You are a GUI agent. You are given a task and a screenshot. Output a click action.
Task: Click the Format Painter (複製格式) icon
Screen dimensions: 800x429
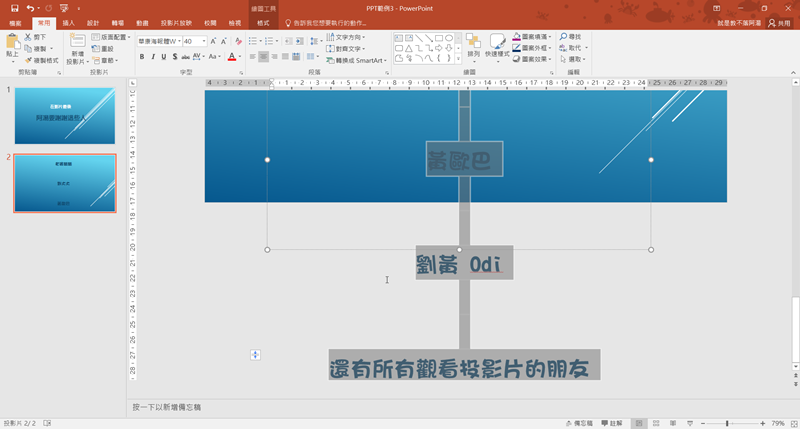(27, 60)
